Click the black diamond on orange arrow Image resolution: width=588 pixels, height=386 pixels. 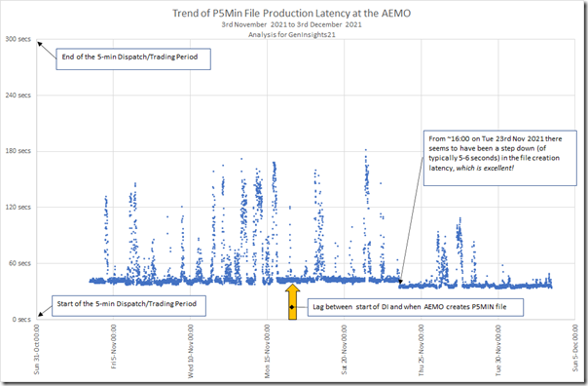[x=292, y=307]
